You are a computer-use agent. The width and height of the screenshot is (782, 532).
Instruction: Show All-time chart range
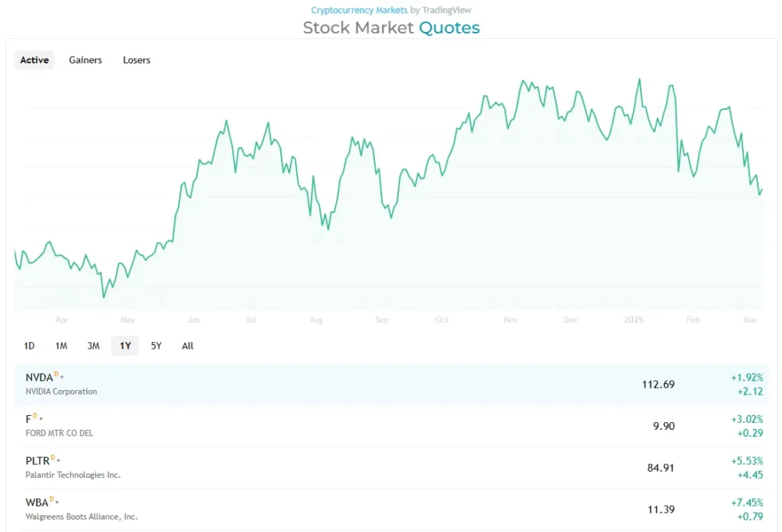pos(188,346)
